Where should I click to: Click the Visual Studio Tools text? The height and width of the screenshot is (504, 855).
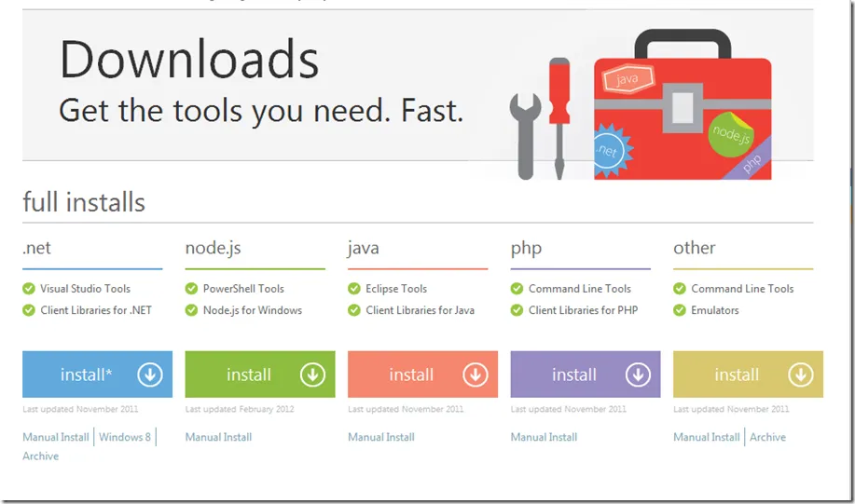click(85, 289)
